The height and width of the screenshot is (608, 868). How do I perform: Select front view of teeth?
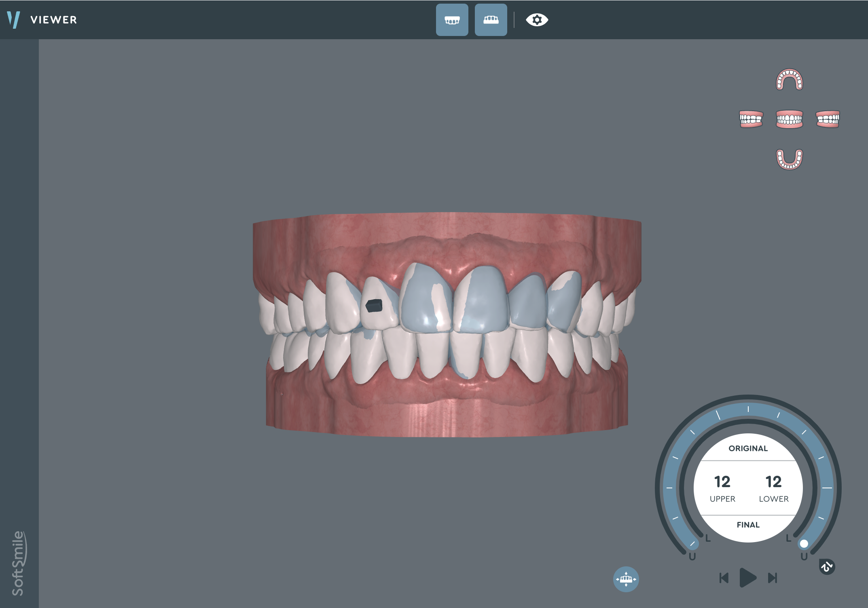pyautogui.click(x=789, y=119)
